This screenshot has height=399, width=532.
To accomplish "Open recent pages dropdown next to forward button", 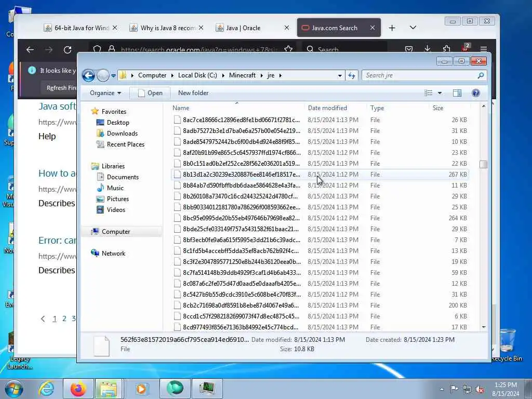I will point(113,76).
